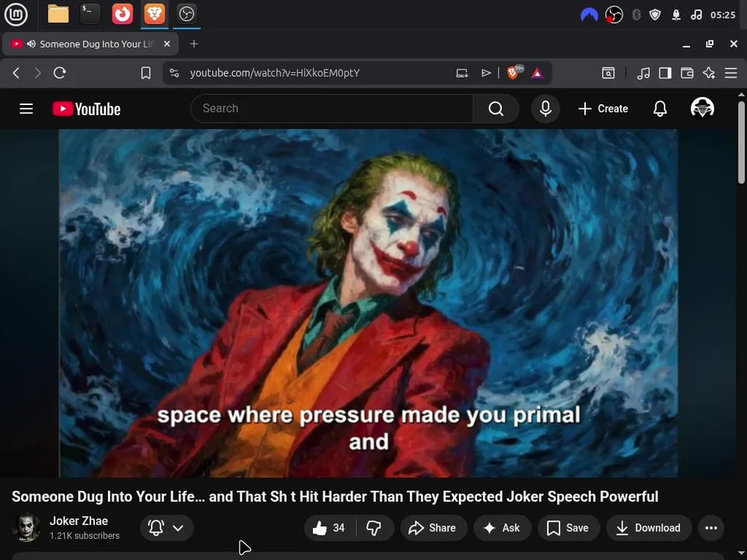Open Brave Rewards triangle icon
This screenshot has width=747, height=560.
(x=538, y=73)
